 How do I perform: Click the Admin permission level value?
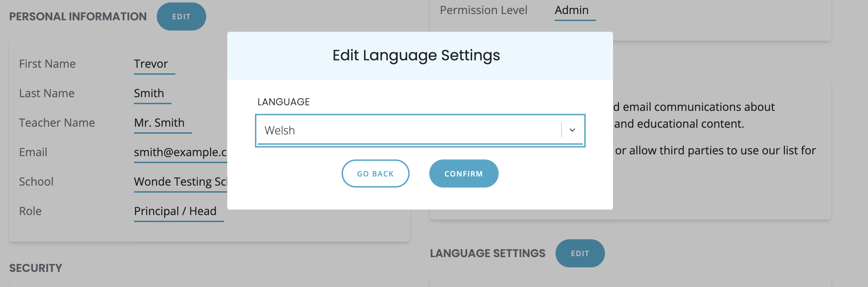pyautogui.click(x=572, y=10)
